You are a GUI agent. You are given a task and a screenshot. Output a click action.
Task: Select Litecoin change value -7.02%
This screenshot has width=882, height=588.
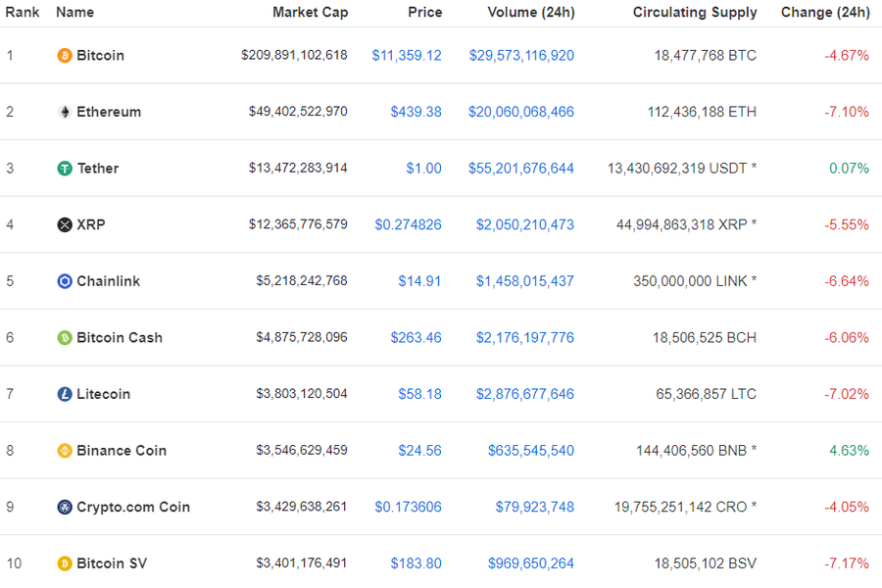(847, 394)
